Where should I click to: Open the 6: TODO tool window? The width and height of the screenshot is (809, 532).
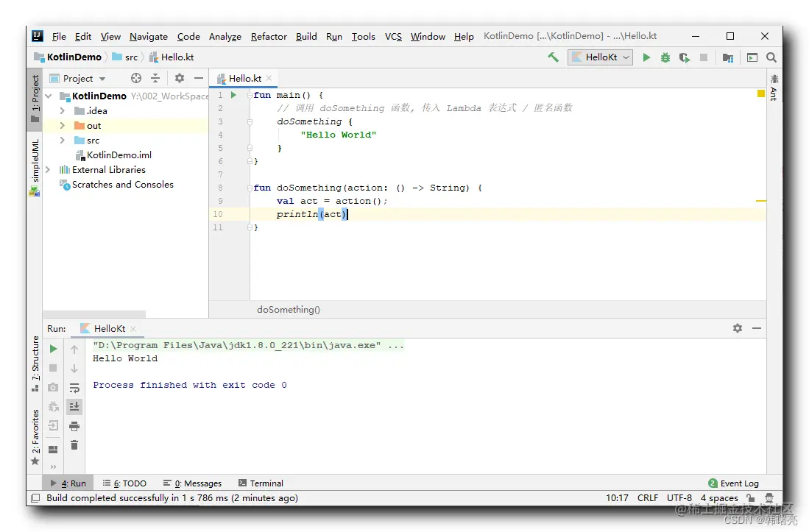[124, 483]
